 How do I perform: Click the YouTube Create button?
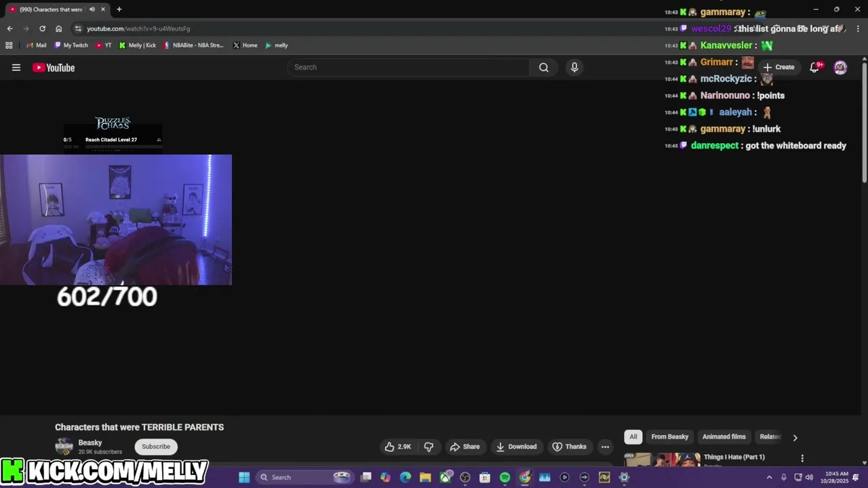click(x=778, y=67)
